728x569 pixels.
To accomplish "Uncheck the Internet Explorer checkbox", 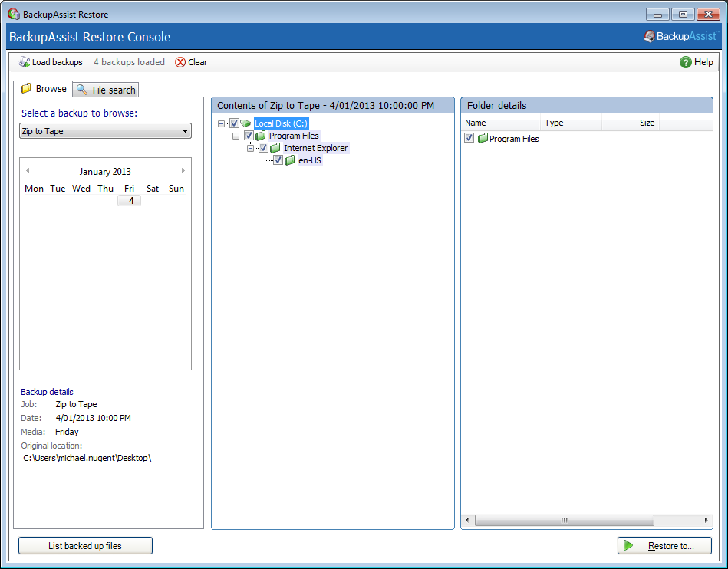I will point(264,148).
